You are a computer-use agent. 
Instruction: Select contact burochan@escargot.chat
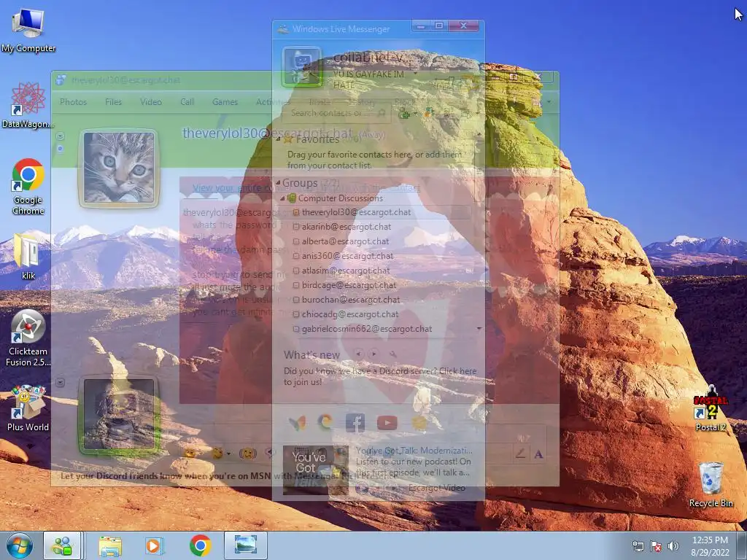click(x=351, y=300)
